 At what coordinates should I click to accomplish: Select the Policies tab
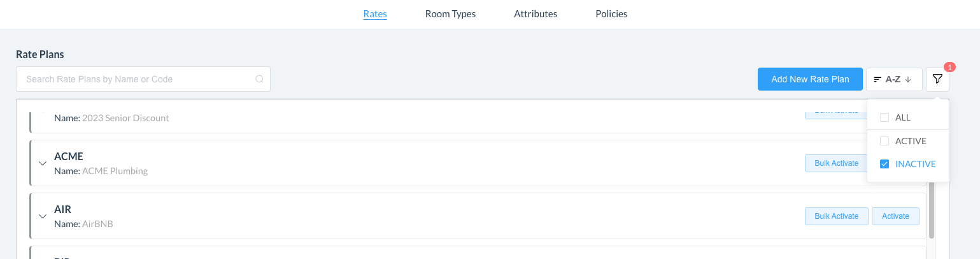pos(611,13)
